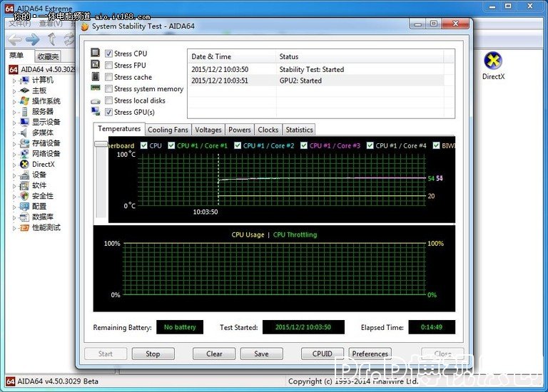The height and width of the screenshot is (392, 548).
Task: Switch to the Voltages tab
Action: coord(208,130)
